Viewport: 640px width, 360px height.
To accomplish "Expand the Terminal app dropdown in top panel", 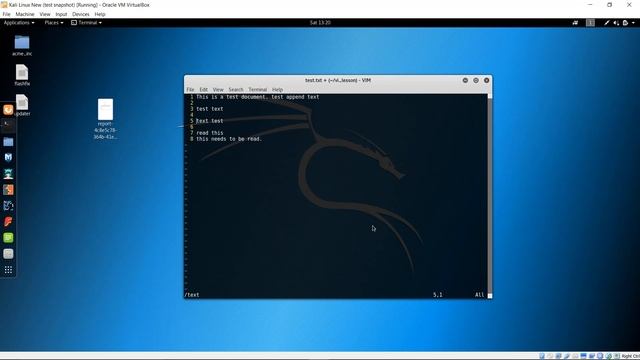I will tap(86, 23).
